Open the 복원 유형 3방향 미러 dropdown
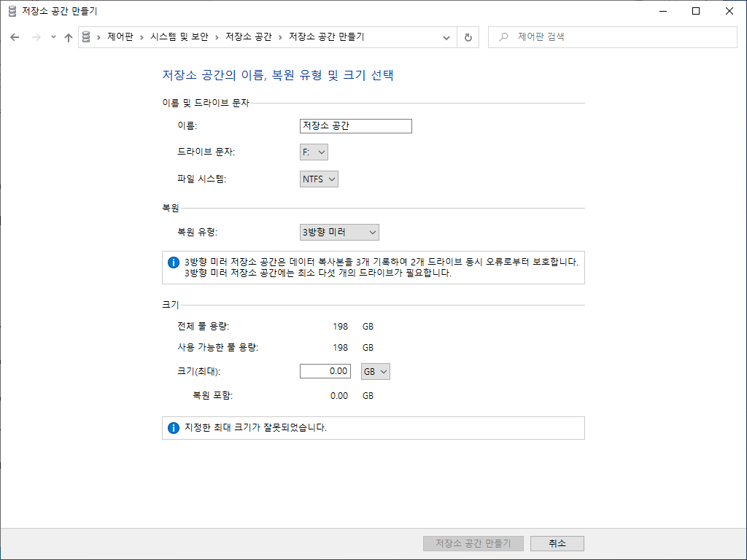 tap(339, 233)
